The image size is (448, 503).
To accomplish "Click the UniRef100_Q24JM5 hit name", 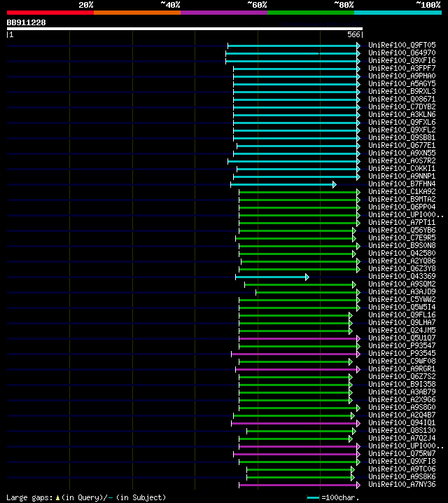I will [402, 330].
